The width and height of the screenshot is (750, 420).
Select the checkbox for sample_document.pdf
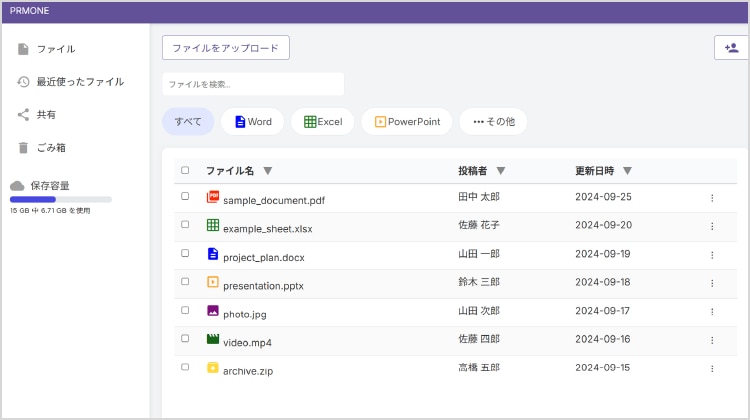pos(185,197)
